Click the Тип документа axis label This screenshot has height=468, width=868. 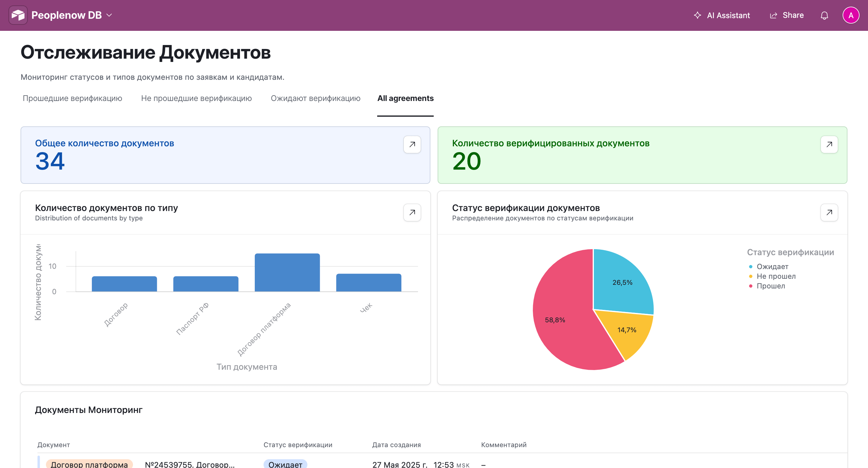coord(247,367)
